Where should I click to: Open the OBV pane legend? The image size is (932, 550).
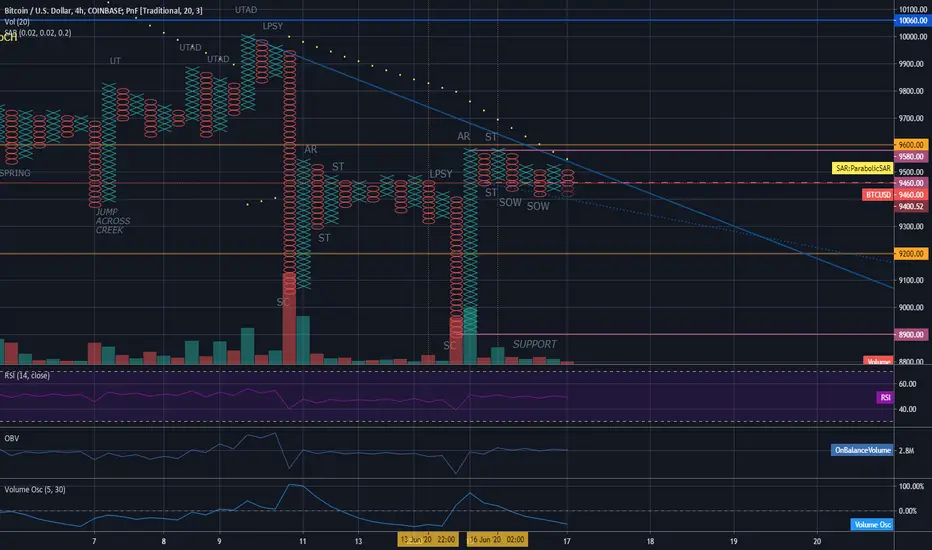coord(11,438)
